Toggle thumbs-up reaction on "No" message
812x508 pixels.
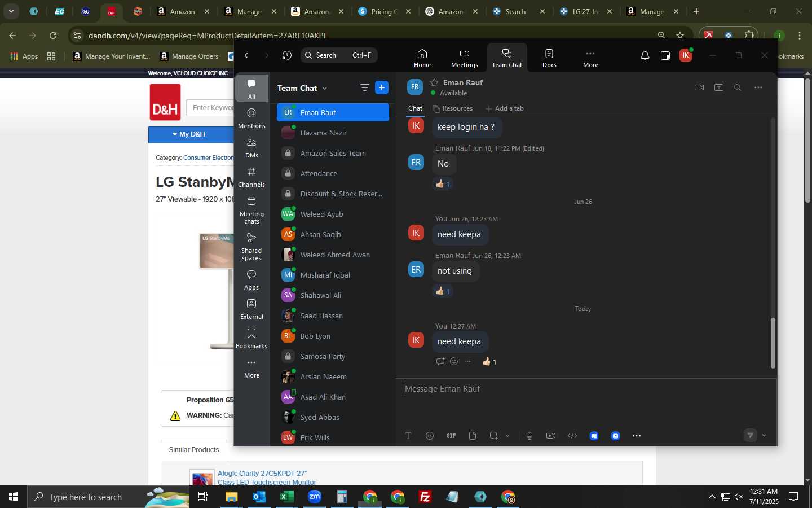(443, 184)
